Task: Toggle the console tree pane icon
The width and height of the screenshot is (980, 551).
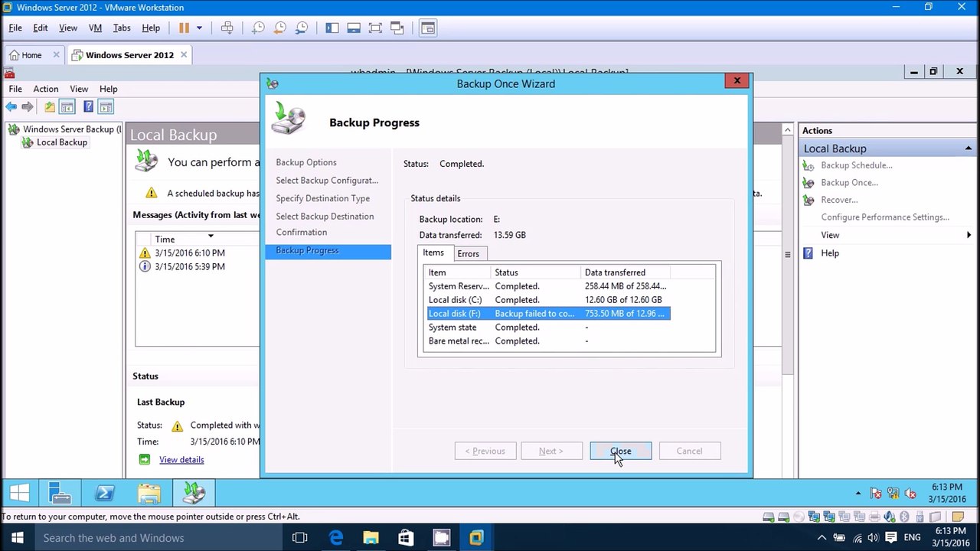Action: tap(67, 107)
